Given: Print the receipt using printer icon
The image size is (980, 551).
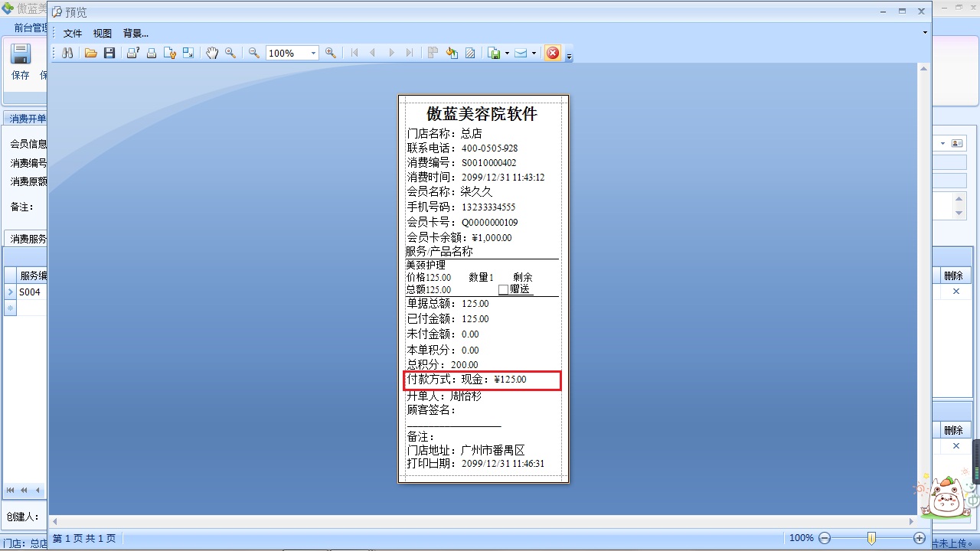Looking at the screenshot, I should pyautogui.click(x=151, y=53).
